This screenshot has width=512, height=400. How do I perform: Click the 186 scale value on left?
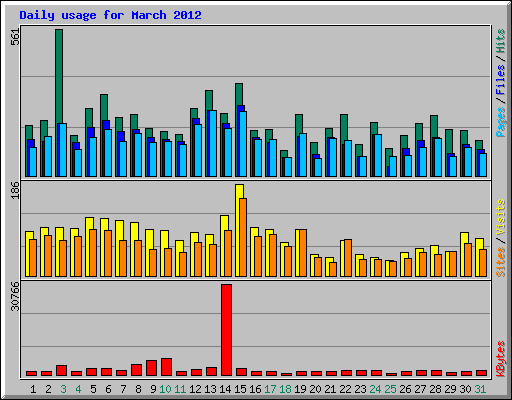15,190
